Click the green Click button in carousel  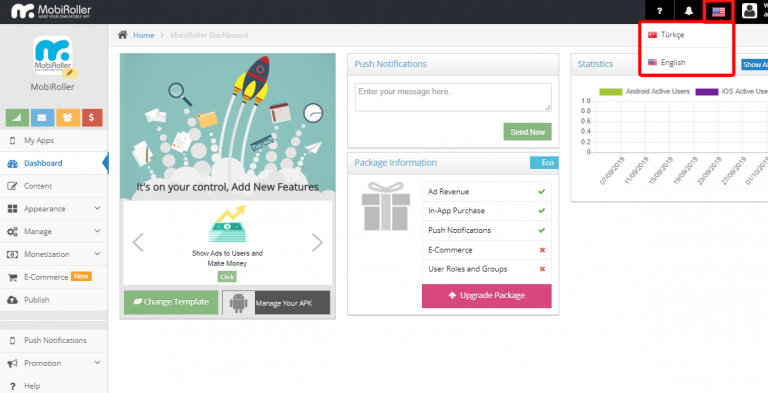(x=227, y=277)
